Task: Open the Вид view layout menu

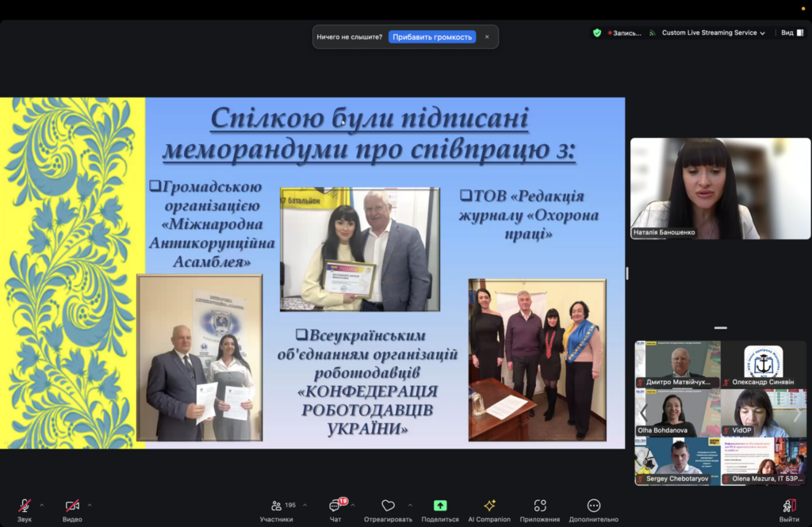Action: point(792,32)
